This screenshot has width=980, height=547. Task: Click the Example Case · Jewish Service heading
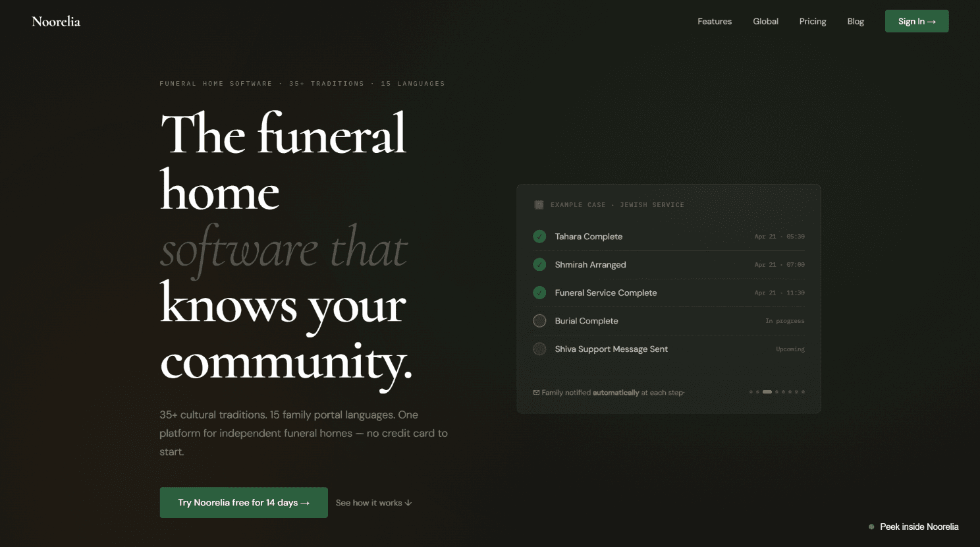click(617, 205)
